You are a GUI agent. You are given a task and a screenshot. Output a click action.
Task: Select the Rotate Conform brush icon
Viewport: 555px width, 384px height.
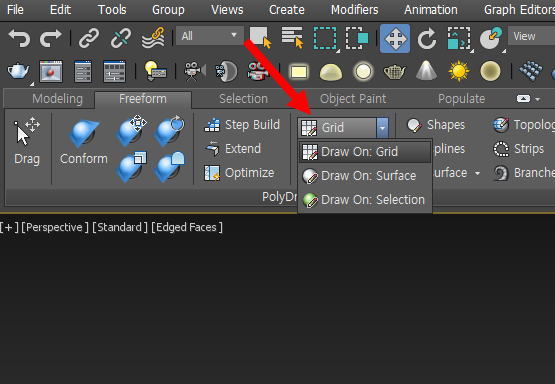click(x=169, y=130)
